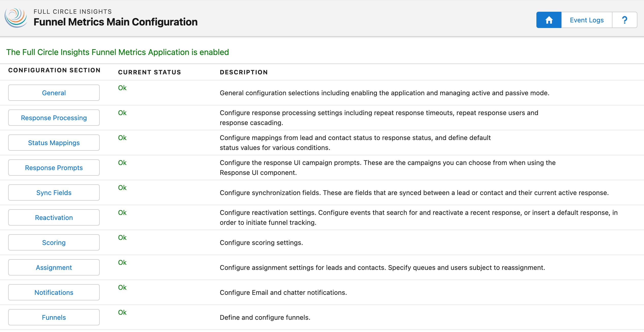Click the lead and contact mappings description

coord(355,143)
